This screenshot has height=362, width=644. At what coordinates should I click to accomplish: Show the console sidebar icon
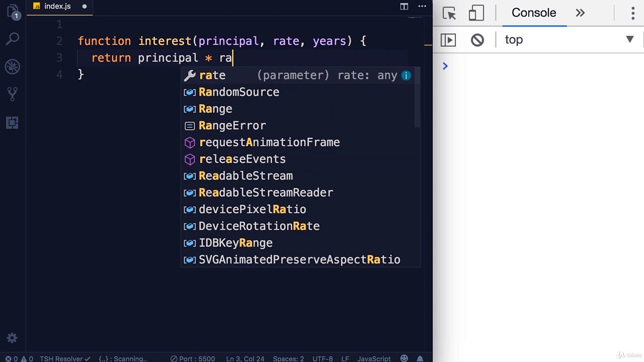pyautogui.click(x=448, y=40)
